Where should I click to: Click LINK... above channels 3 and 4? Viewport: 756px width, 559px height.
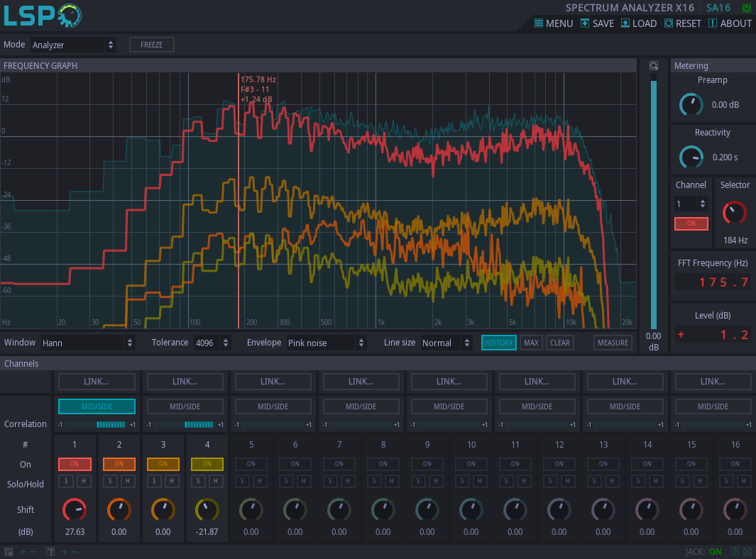tap(185, 381)
